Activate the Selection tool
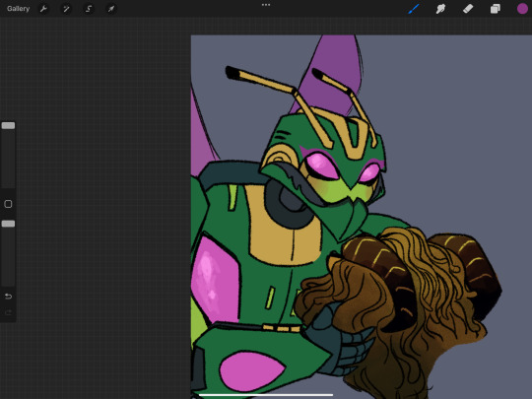The height and width of the screenshot is (399, 532). click(89, 9)
